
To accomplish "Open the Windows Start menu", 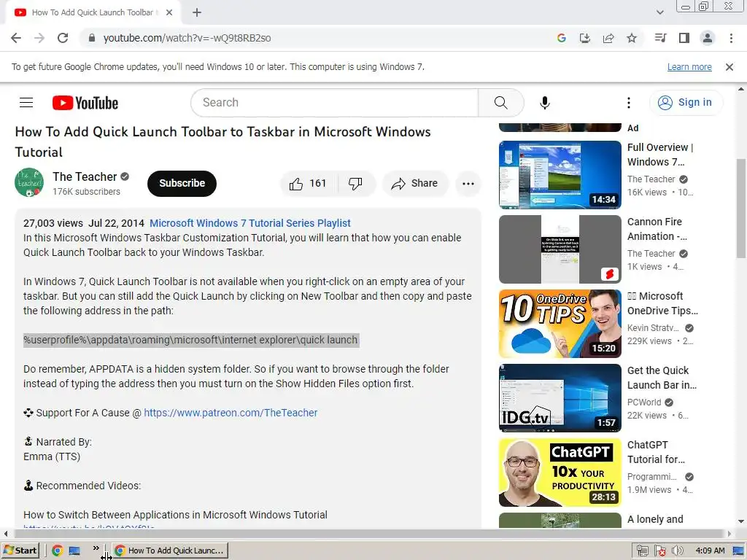I will pyautogui.click(x=20, y=551).
